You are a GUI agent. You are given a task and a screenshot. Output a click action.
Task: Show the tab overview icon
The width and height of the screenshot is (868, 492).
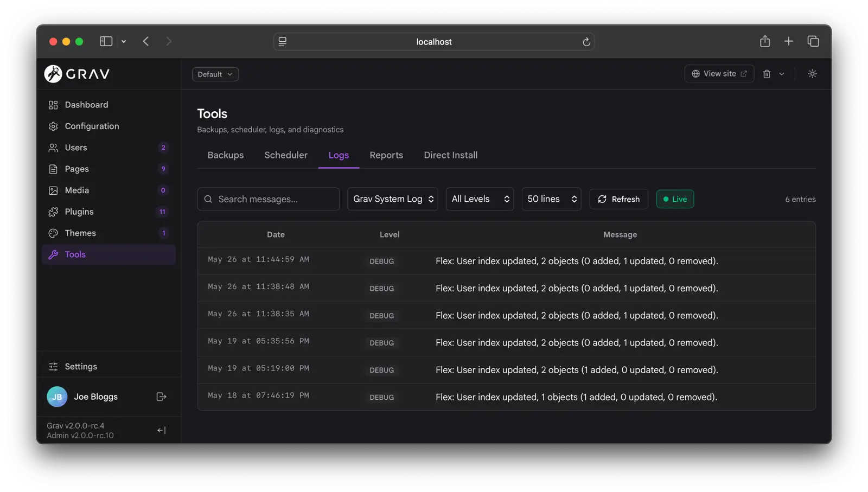pyautogui.click(x=813, y=41)
